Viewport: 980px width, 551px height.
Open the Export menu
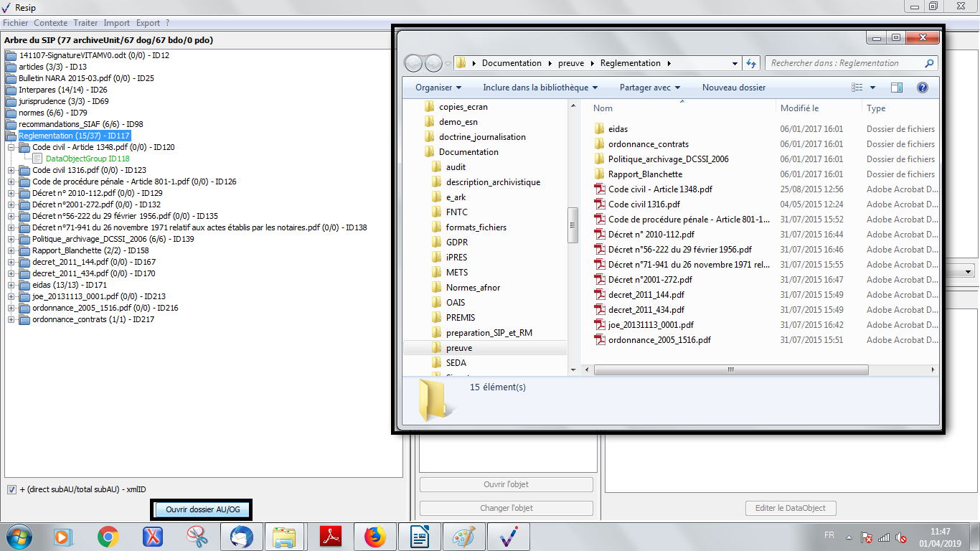[148, 23]
